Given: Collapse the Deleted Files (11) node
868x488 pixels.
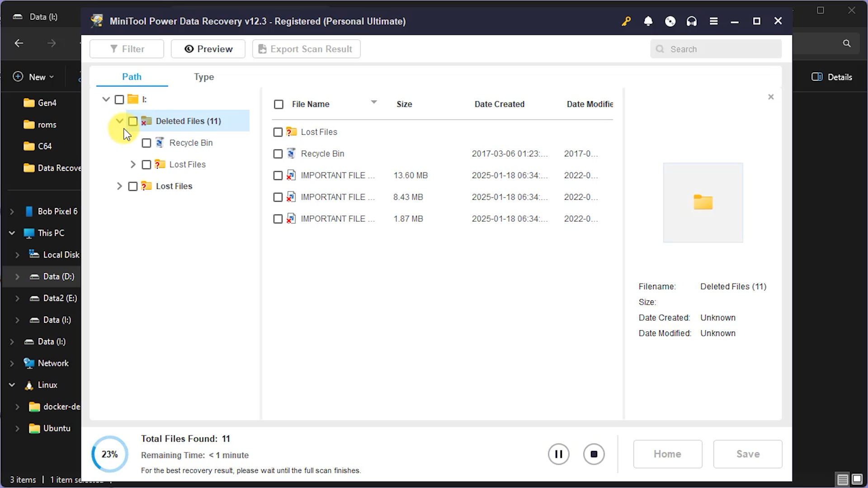Looking at the screenshot, I should point(119,121).
